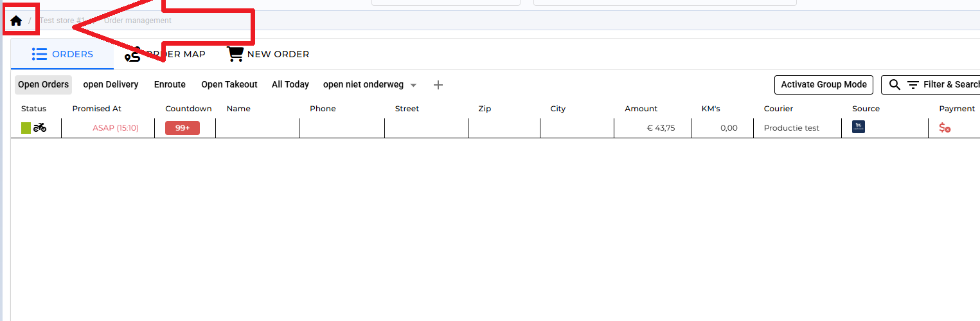Select the Open Takeout filter
The width and height of the screenshot is (980, 321).
(x=229, y=85)
